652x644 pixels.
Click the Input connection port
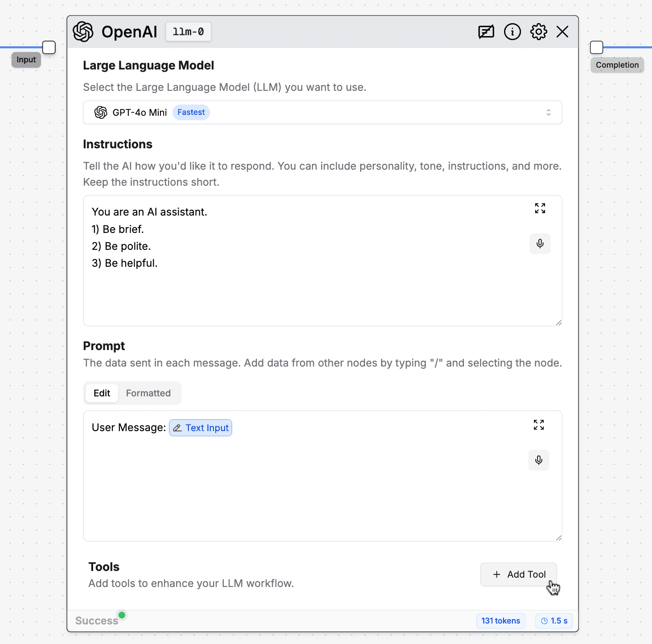[49, 47]
